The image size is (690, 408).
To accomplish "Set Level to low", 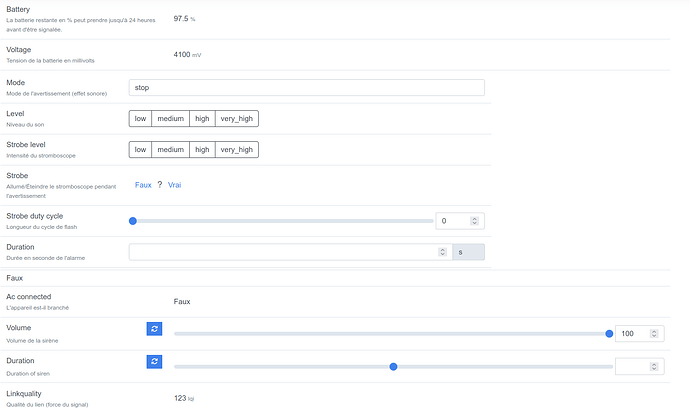I will click(x=140, y=118).
